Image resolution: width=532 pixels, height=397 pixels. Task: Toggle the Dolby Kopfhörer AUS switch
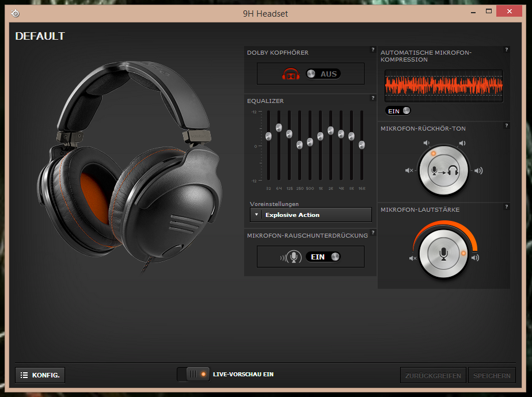(x=323, y=74)
